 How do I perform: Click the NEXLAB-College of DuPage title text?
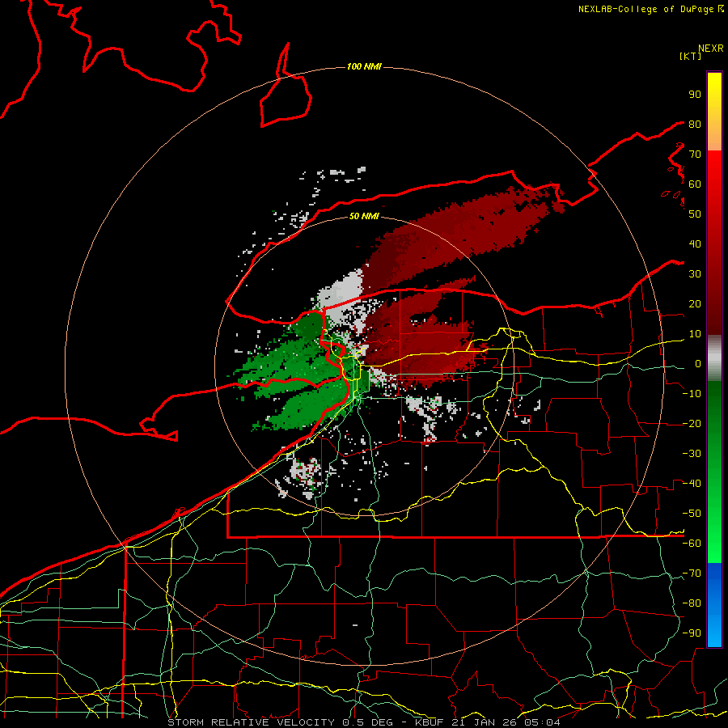coord(650,9)
